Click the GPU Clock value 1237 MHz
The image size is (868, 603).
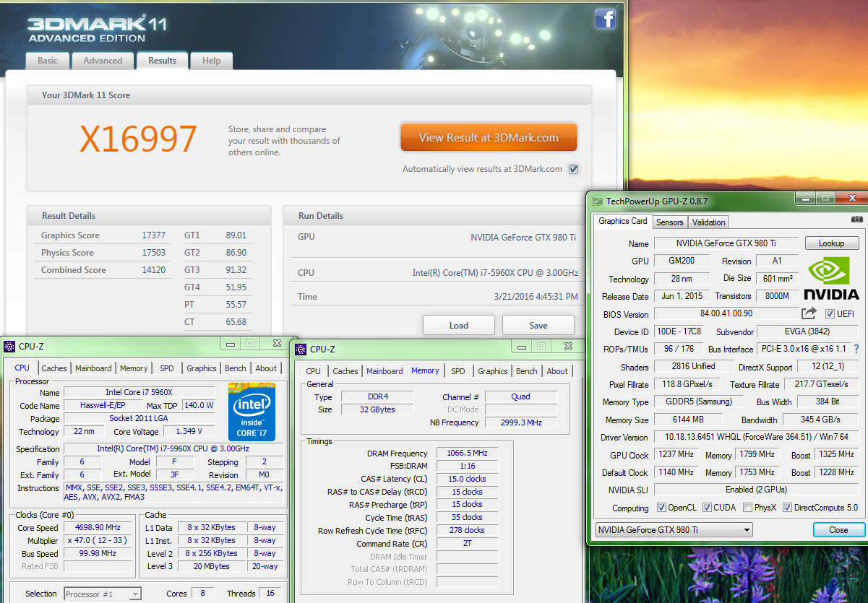tap(676, 454)
